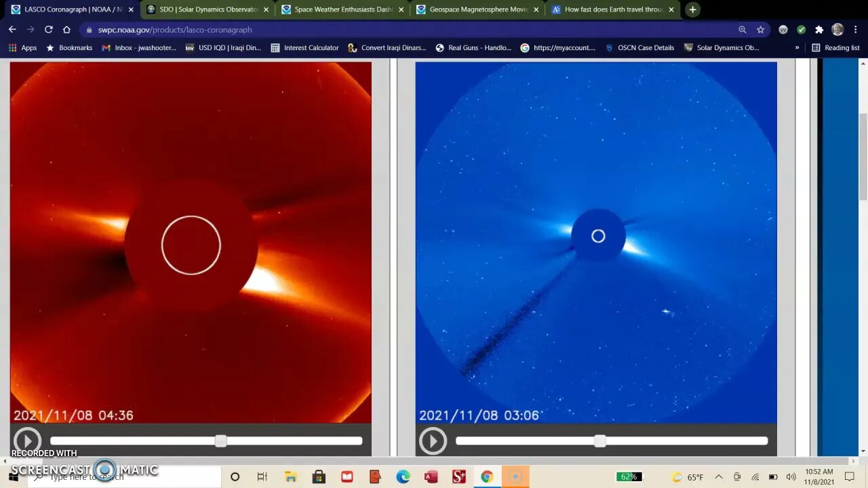The image size is (868, 488).
Task: Open a new browser tab
Action: (x=692, y=9)
